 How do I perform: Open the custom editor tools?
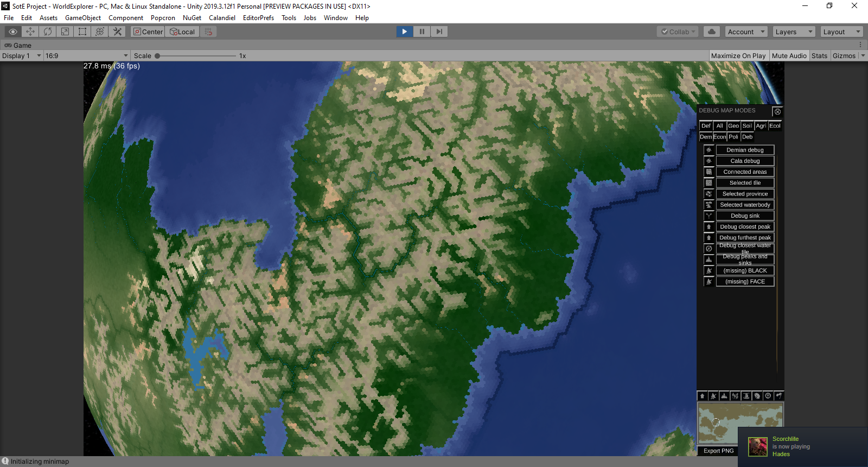117,31
